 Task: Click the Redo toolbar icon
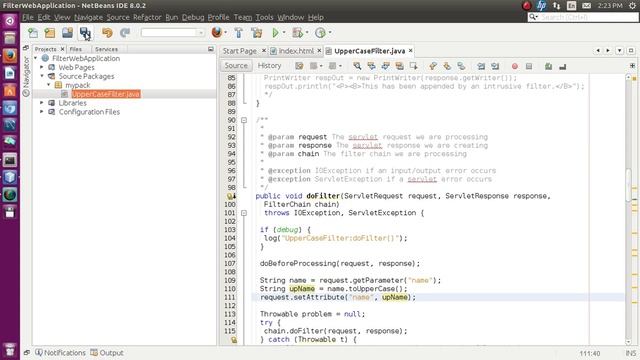point(125,33)
